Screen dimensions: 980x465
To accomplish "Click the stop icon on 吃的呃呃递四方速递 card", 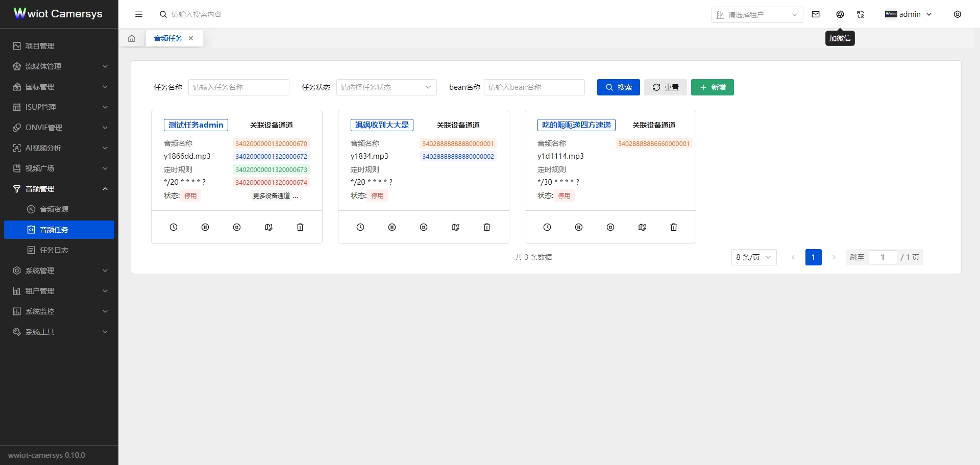I will coord(610,227).
